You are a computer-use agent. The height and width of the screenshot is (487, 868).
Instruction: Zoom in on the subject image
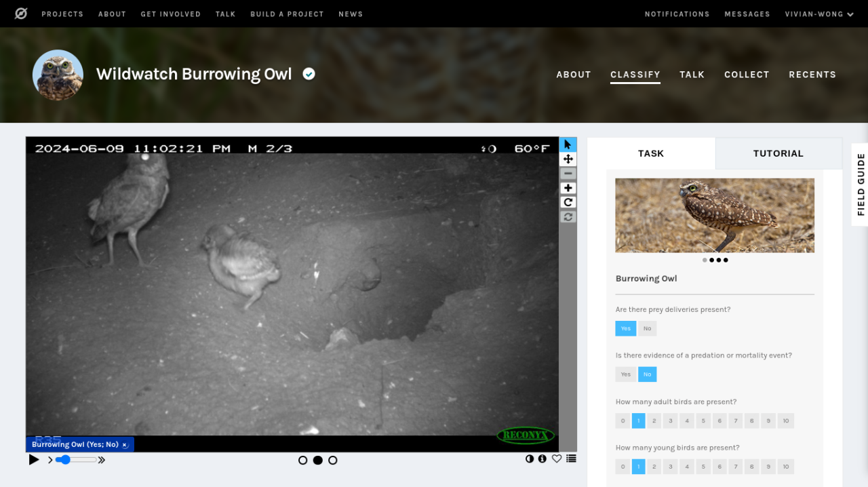[568, 188]
